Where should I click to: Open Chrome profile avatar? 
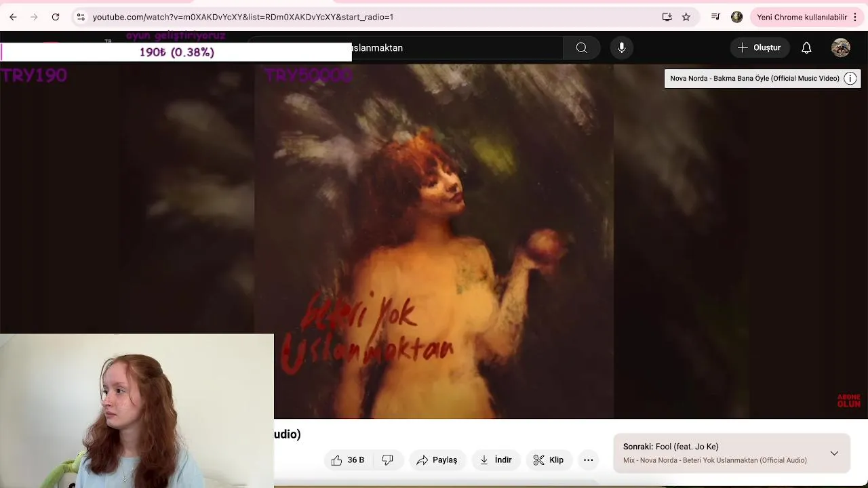point(736,17)
